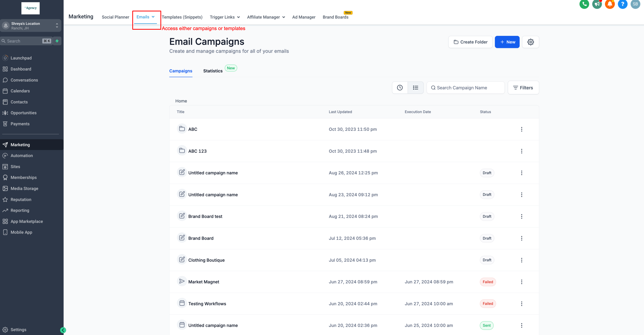
Task: Open Shreya's Location account switcher
Action: click(x=30, y=25)
